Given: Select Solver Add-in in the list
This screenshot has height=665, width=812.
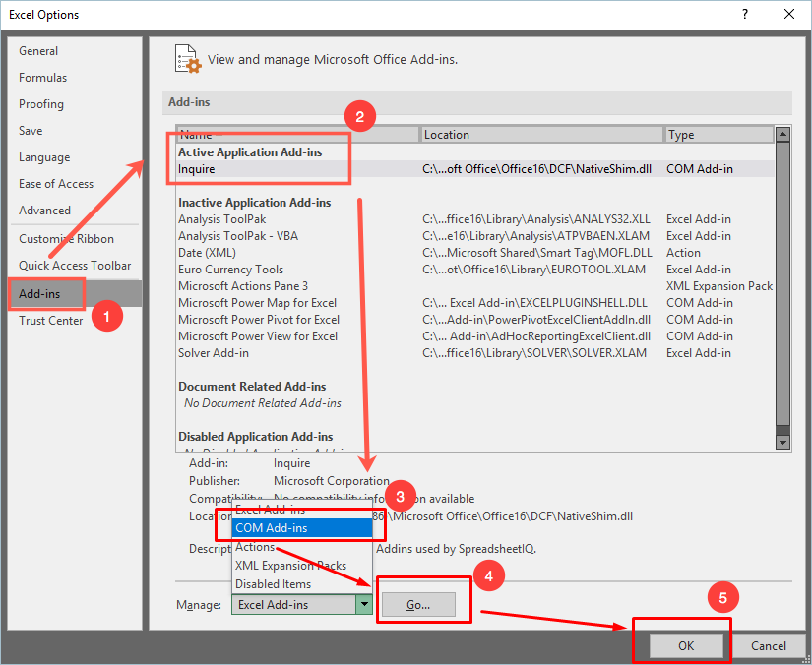Looking at the screenshot, I should click(x=214, y=353).
